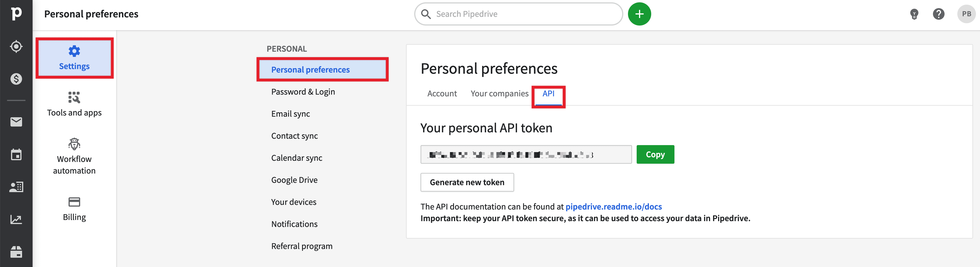
Task: Open the suggestions lightbulb icon
Action: tap(915, 14)
